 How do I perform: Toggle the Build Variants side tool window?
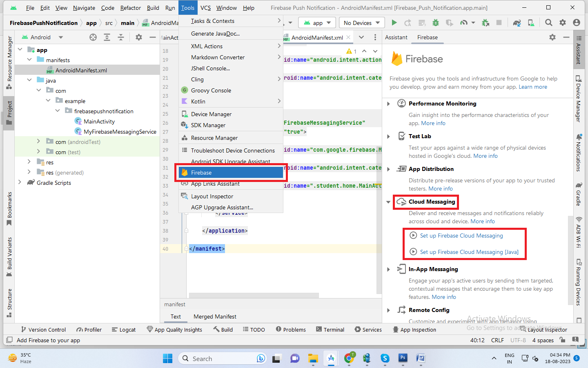tap(9, 257)
